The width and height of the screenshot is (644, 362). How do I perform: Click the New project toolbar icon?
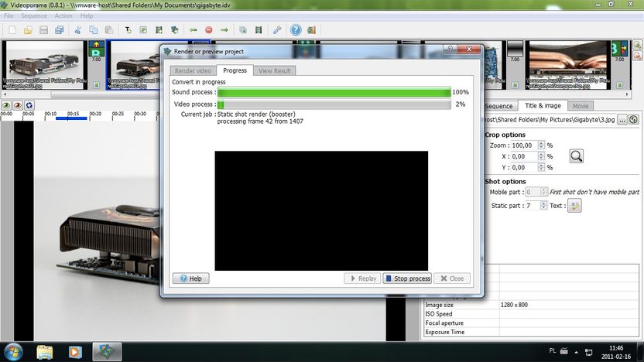coord(12,30)
